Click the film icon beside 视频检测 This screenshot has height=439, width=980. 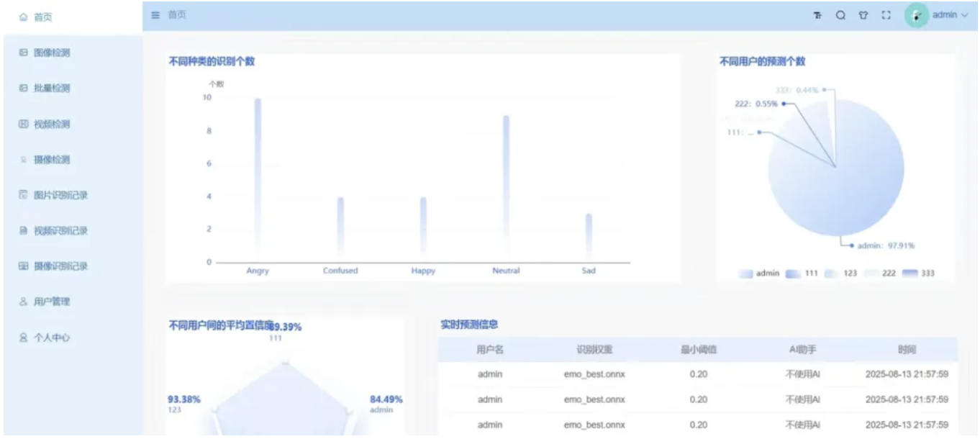click(24, 124)
